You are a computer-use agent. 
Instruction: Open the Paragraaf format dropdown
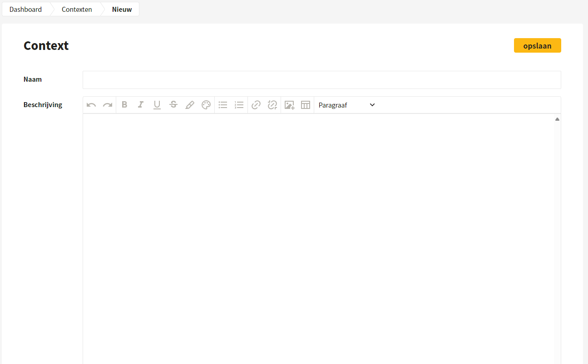(347, 105)
